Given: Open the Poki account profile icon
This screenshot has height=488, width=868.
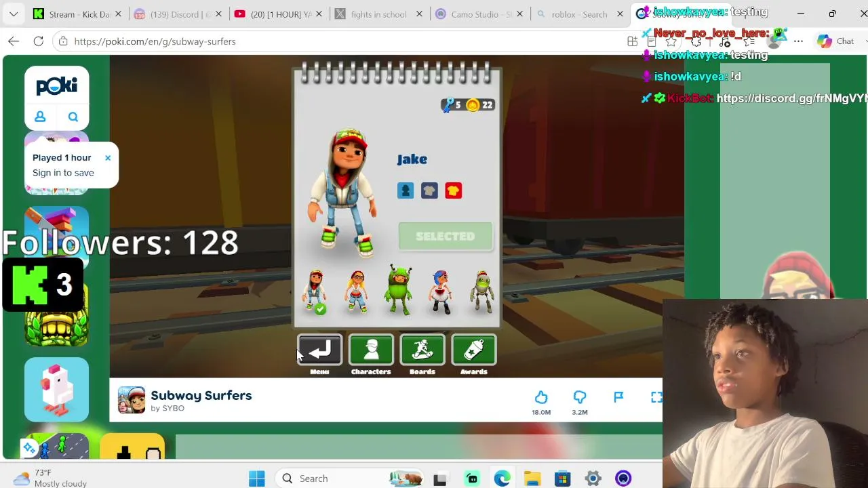Looking at the screenshot, I should click(x=40, y=117).
